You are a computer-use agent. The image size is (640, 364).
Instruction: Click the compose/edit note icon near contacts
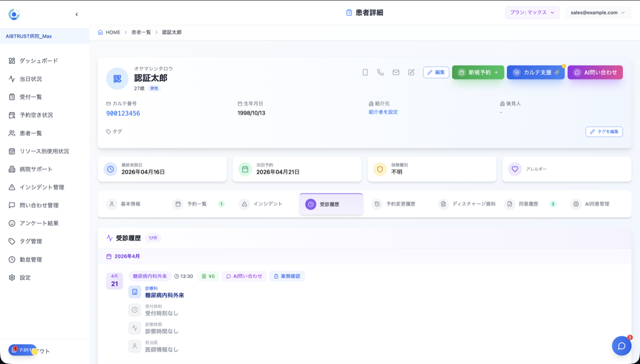[x=411, y=72]
